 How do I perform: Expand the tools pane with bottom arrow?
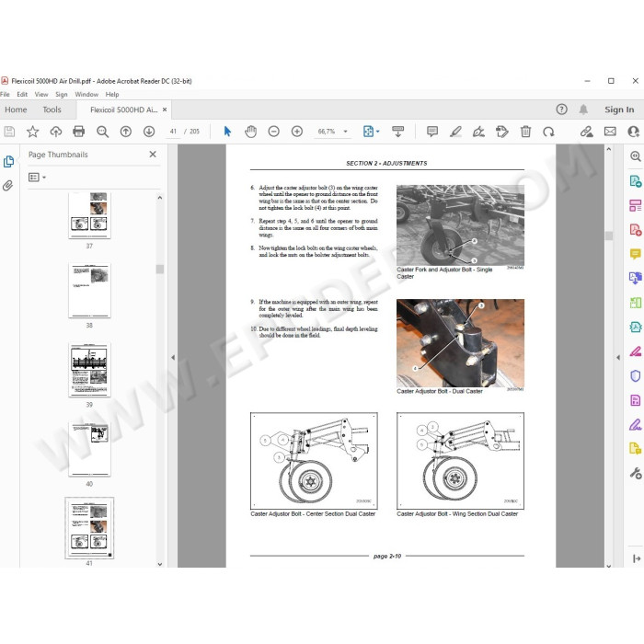[x=637, y=558]
